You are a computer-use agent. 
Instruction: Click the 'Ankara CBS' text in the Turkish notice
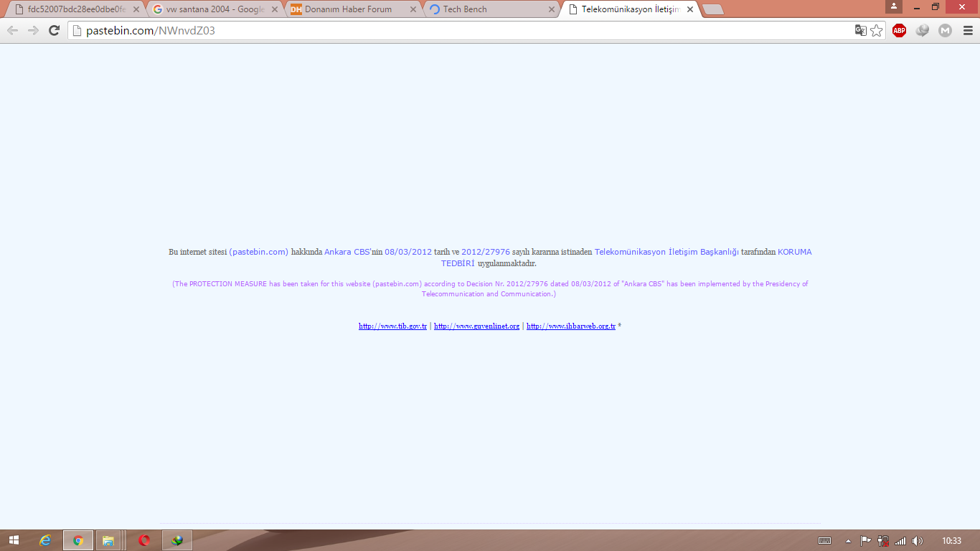[347, 252]
